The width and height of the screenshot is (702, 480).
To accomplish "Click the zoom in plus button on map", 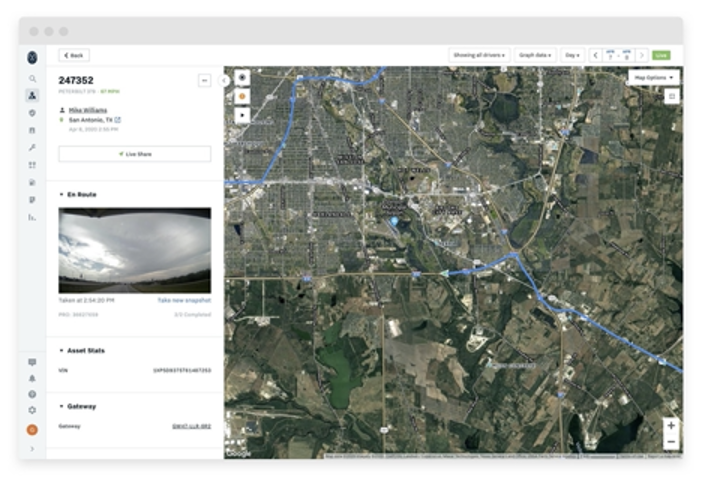I will tap(670, 425).
